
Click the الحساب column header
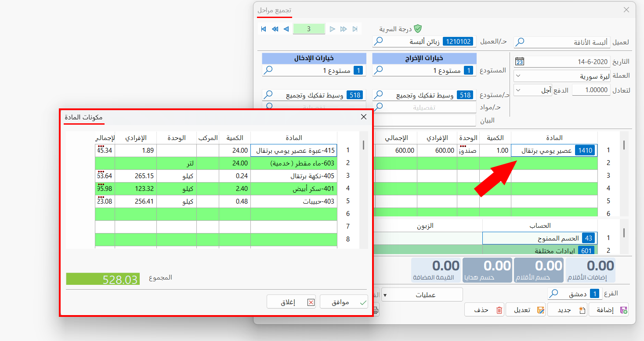[540, 226]
